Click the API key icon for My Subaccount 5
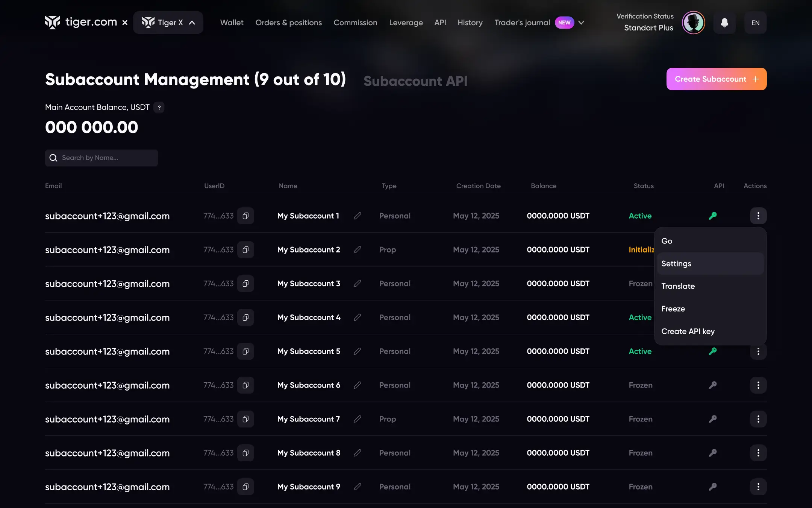 [712, 351]
